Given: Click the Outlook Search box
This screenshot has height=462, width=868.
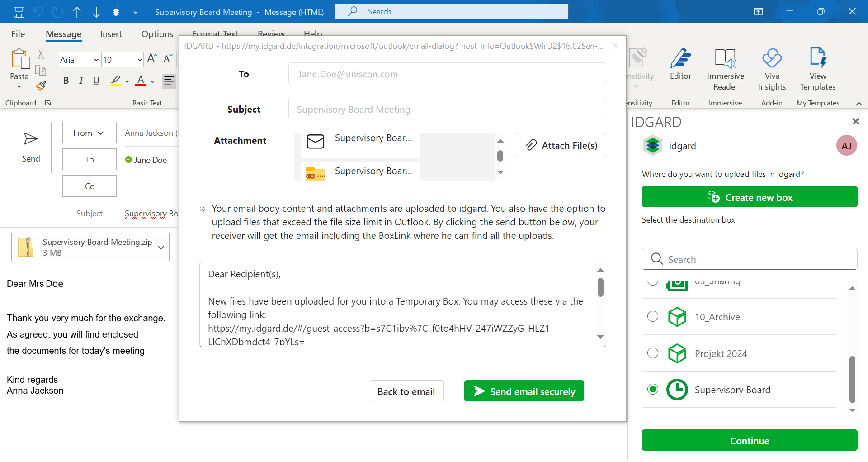Looking at the screenshot, I should pyautogui.click(x=451, y=12).
